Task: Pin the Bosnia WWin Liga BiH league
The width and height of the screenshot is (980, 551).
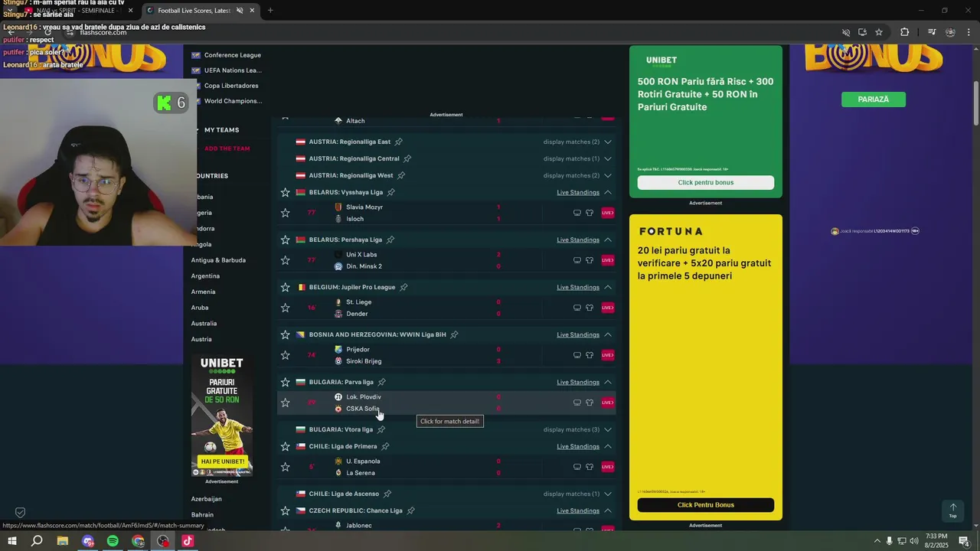Action: 454,334
